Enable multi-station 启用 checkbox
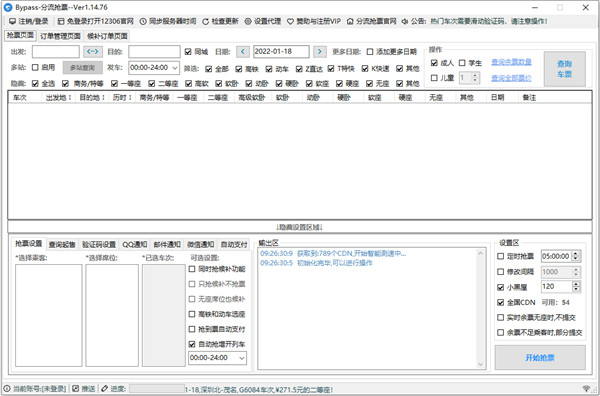600x396 pixels. (35, 68)
